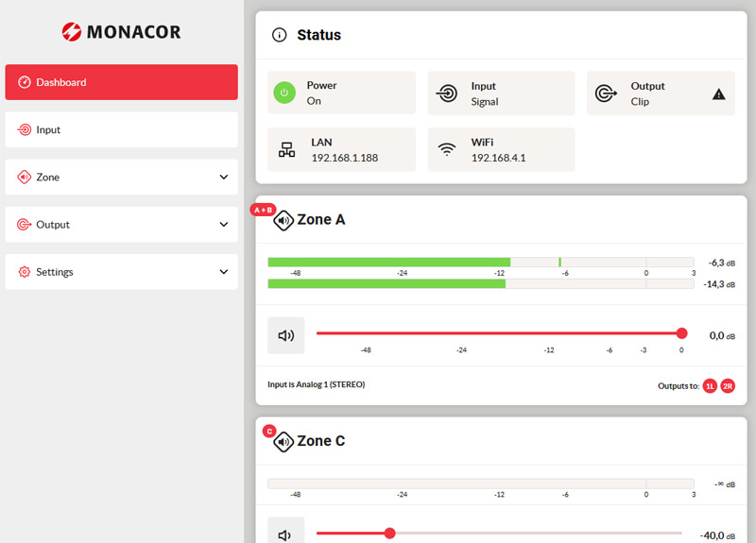The image size is (756, 543).
Task: Click the A+B zone badge
Action: 263,210
